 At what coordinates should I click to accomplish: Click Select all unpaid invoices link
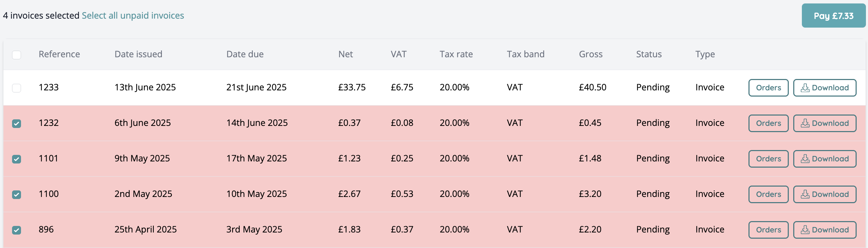[133, 16]
